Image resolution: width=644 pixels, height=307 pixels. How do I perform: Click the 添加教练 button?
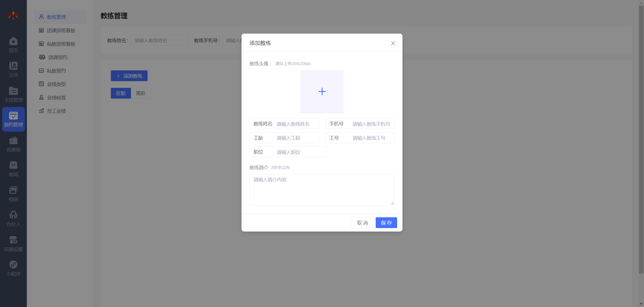click(129, 76)
